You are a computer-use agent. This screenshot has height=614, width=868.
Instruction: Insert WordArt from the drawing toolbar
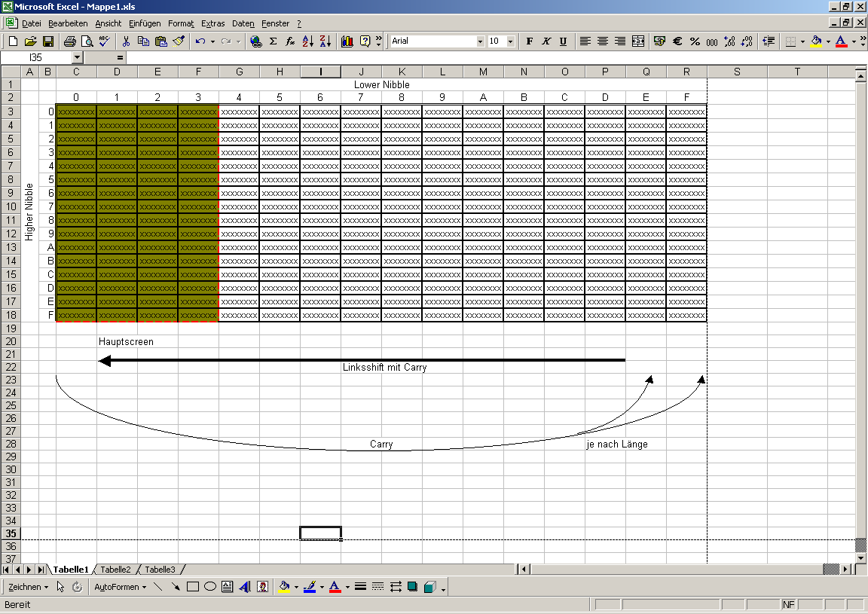click(245, 587)
